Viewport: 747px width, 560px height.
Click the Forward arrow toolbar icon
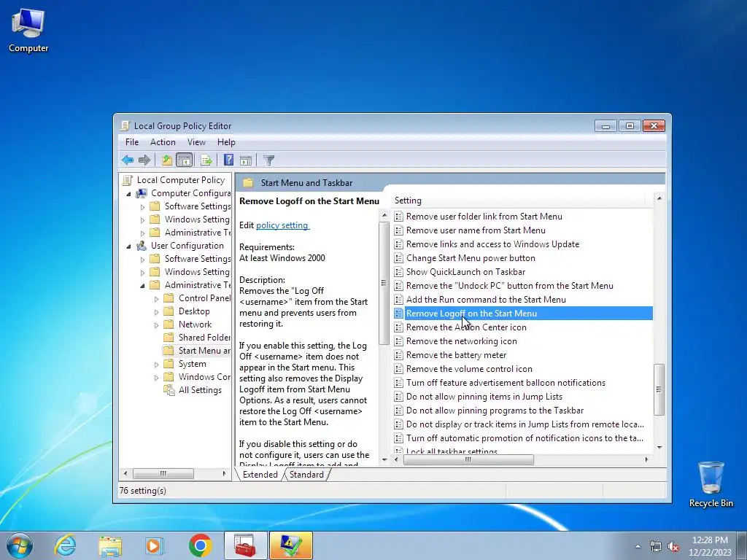point(144,160)
